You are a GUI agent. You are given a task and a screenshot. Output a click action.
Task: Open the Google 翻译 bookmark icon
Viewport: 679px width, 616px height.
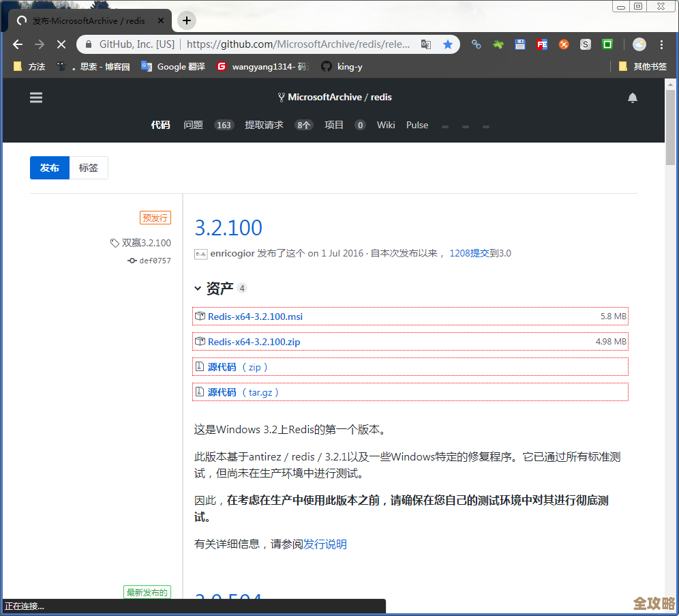147,66
